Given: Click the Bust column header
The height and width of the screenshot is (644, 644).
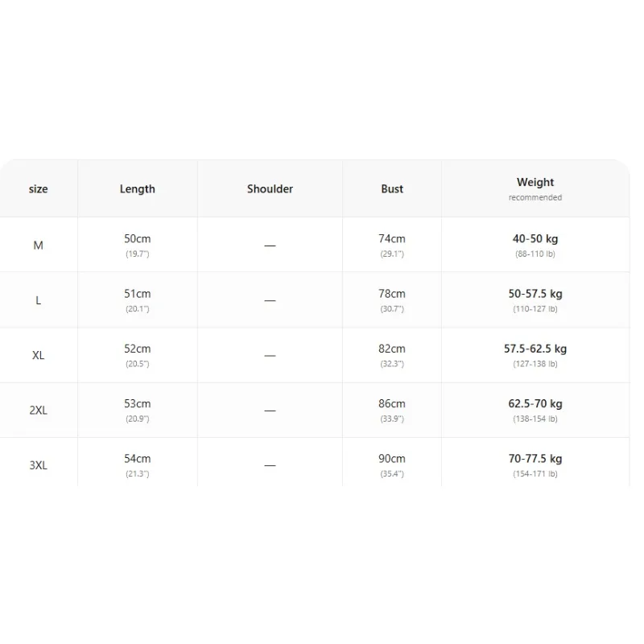Looking at the screenshot, I should pos(392,189).
